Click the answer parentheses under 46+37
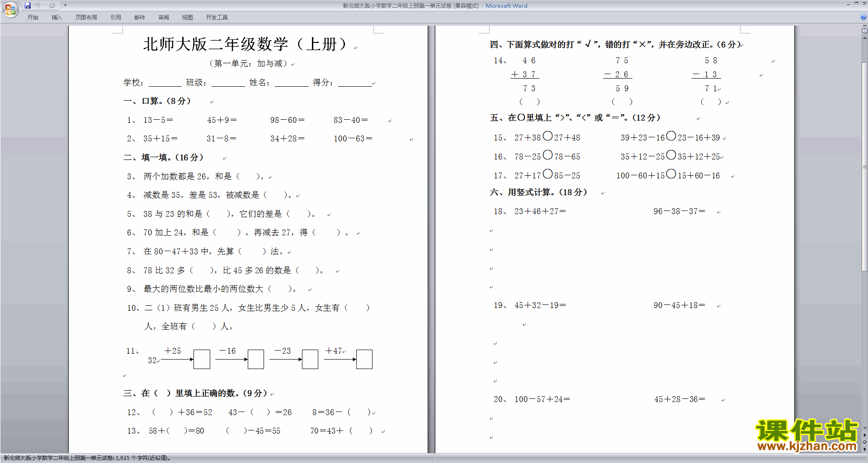The height and width of the screenshot is (463, 868). click(x=529, y=102)
